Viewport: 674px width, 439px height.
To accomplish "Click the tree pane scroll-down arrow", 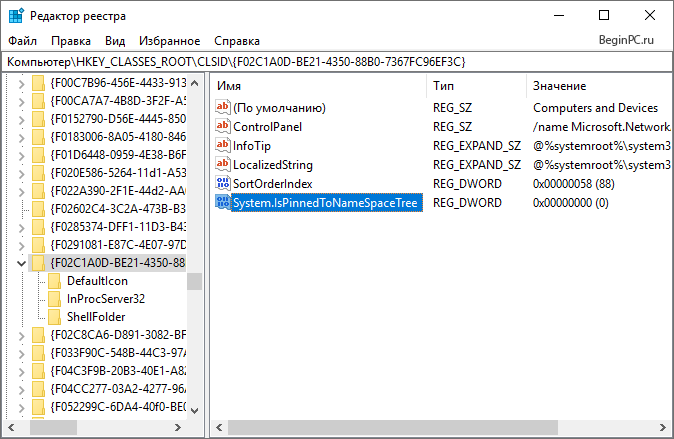I will point(194,411).
